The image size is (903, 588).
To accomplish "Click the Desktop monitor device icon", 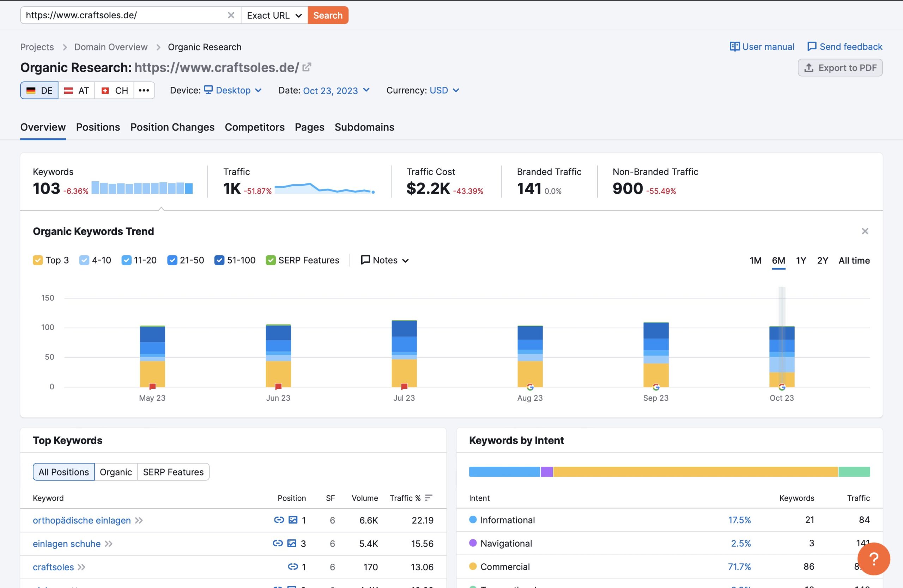I will (208, 90).
